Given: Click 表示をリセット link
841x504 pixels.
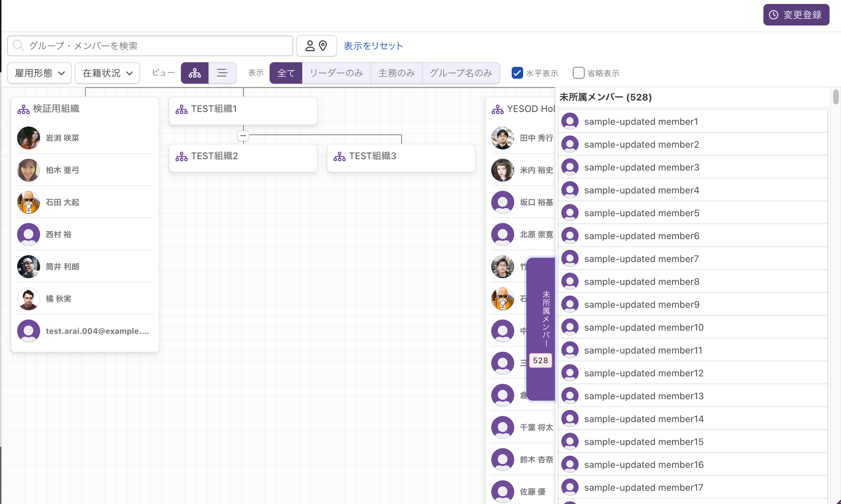Looking at the screenshot, I should pos(373,46).
